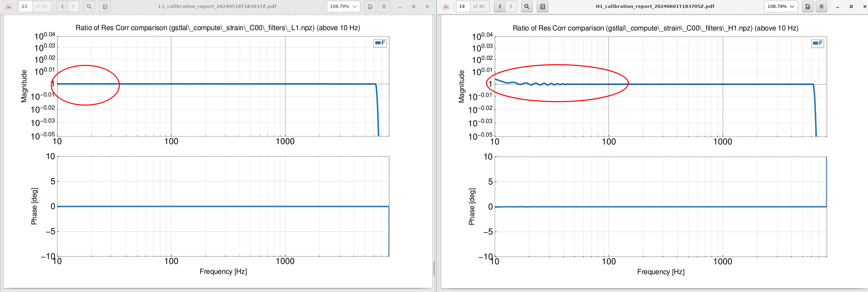868x292 pixels.
Task: Open zoom dropdown 108.79% in L1 window
Action: click(343, 7)
